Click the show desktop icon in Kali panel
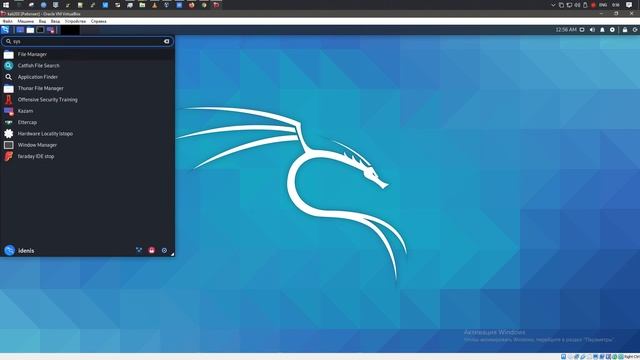Image resolution: width=640 pixels, height=360 pixels. click(20, 30)
